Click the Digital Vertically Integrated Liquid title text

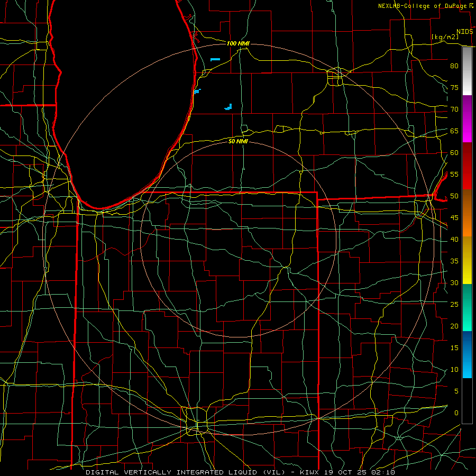(x=185, y=472)
